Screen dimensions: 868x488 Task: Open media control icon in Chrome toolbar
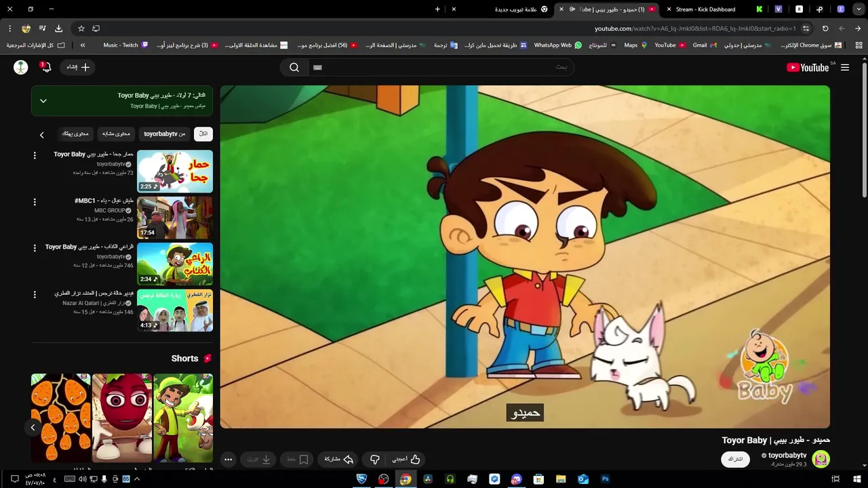click(42, 28)
